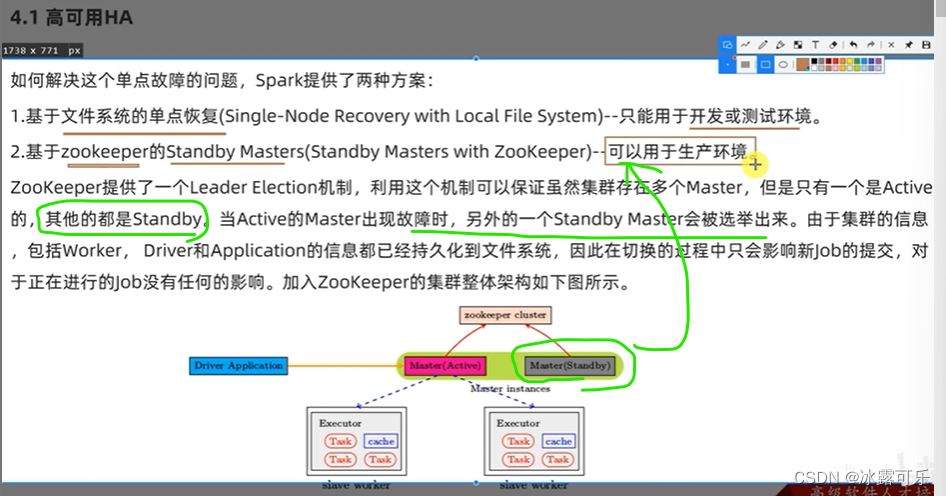Viewport: 946px width, 496px height.
Task: Select the polyline drawing tool
Action: (745, 45)
